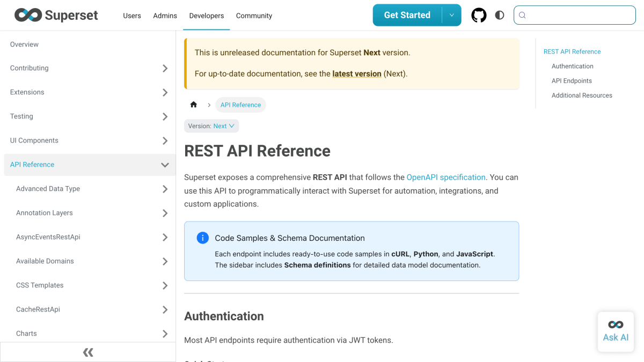Click the Get Started button
This screenshot has width=644, height=362.
click(407, 15)
